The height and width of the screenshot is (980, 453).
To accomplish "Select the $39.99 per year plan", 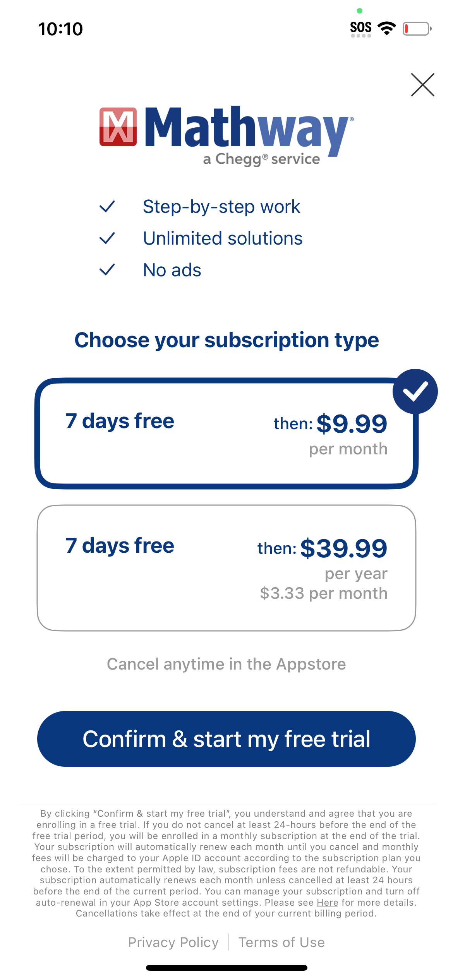I will pos(226,567).
